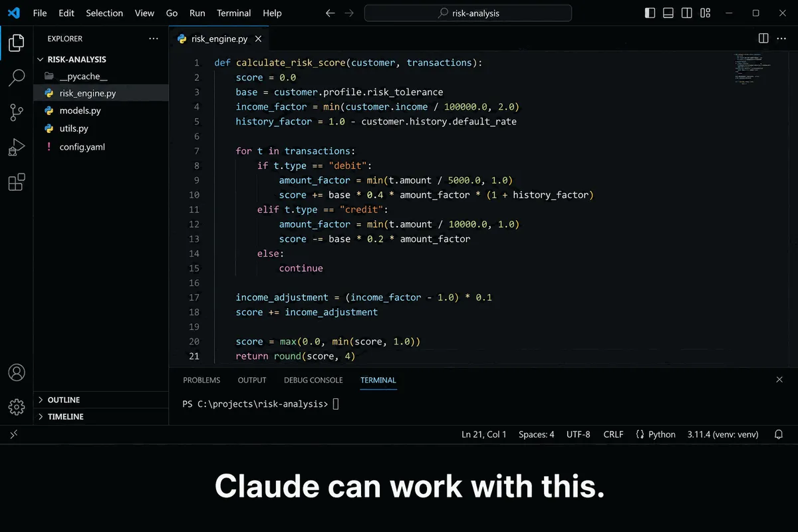Go forward with the right arrow

[x=348, y=13]
